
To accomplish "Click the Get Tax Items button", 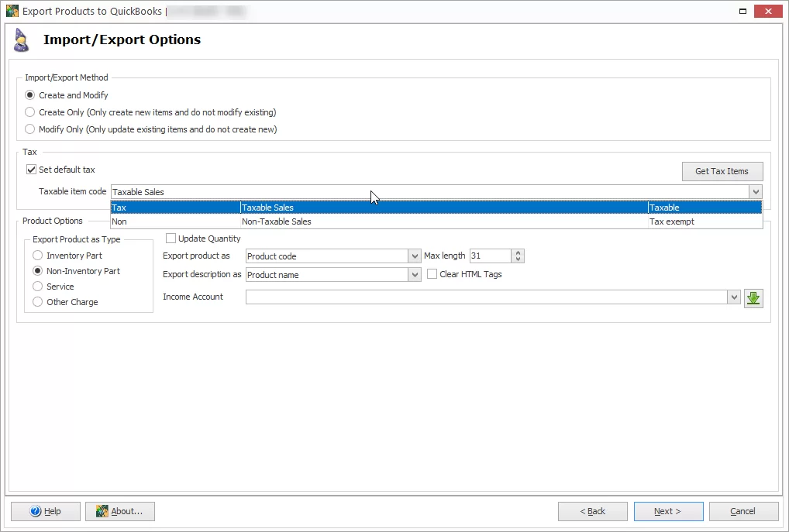I will click(722, 170).
